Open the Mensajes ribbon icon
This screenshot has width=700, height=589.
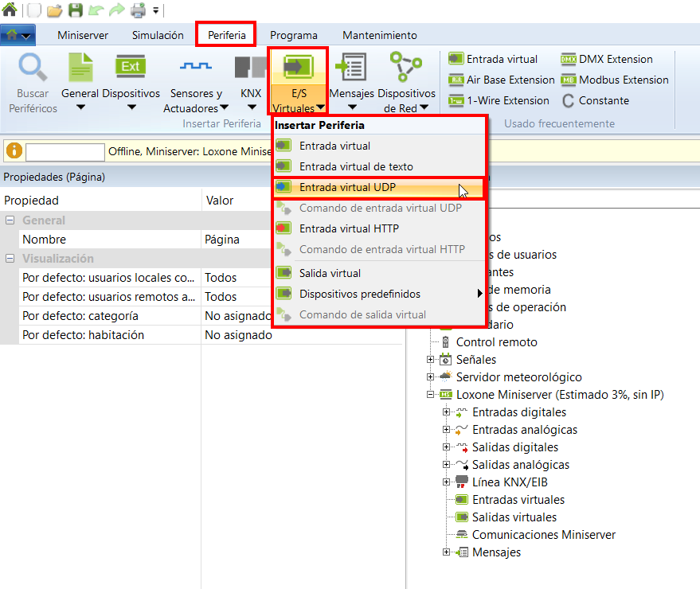(x=350, y=67)
